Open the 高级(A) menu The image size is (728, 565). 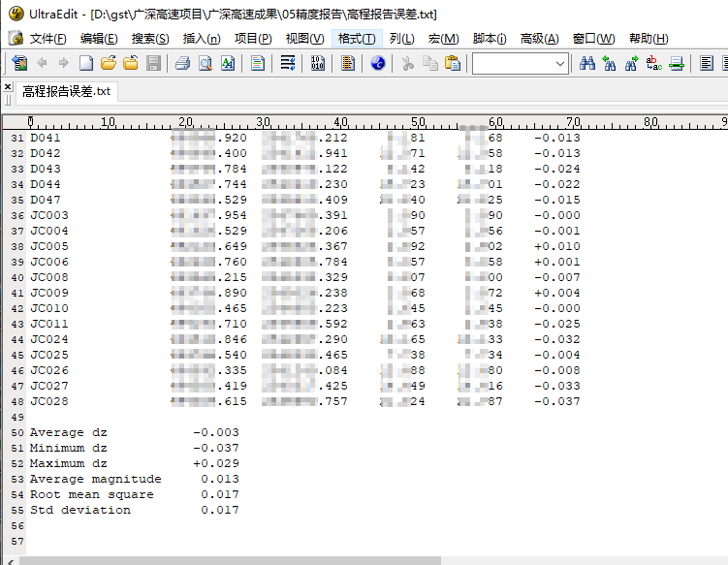tap(539, 39)
